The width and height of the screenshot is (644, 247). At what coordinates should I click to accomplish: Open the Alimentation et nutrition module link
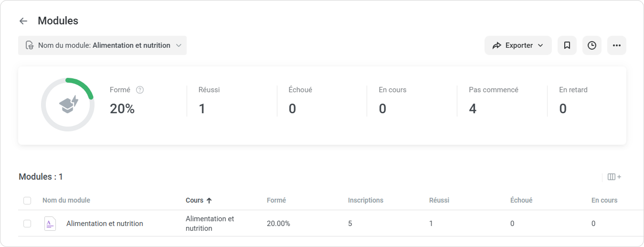[x=105, y=224]
